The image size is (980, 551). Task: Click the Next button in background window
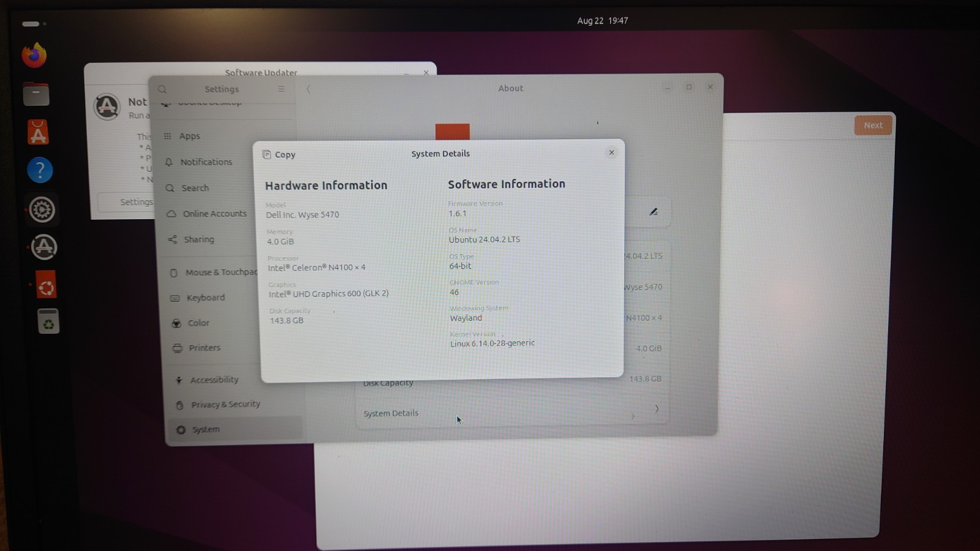pos(873,126)
